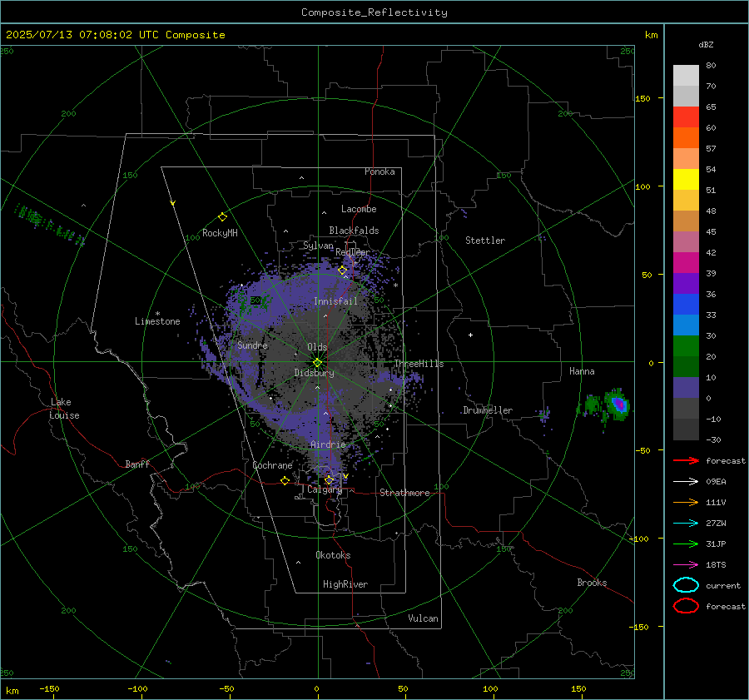Select the 'Limestone' map label
This screenshot has width=749, height=700.
click(157, 321)
